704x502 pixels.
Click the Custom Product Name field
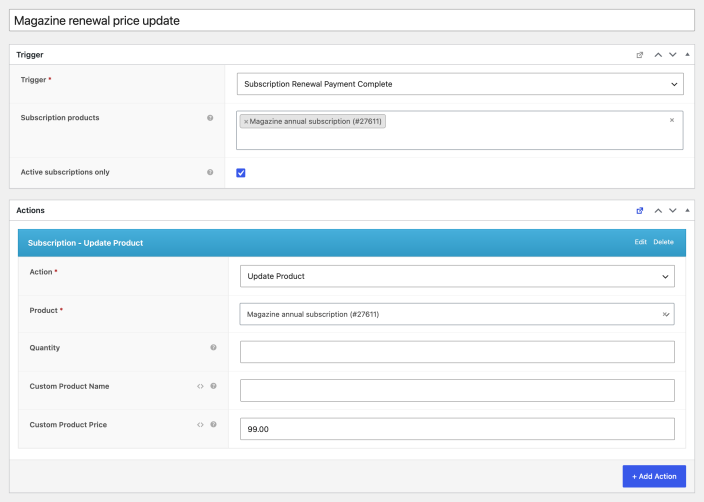pyautogui.click(x=457, y=391)
